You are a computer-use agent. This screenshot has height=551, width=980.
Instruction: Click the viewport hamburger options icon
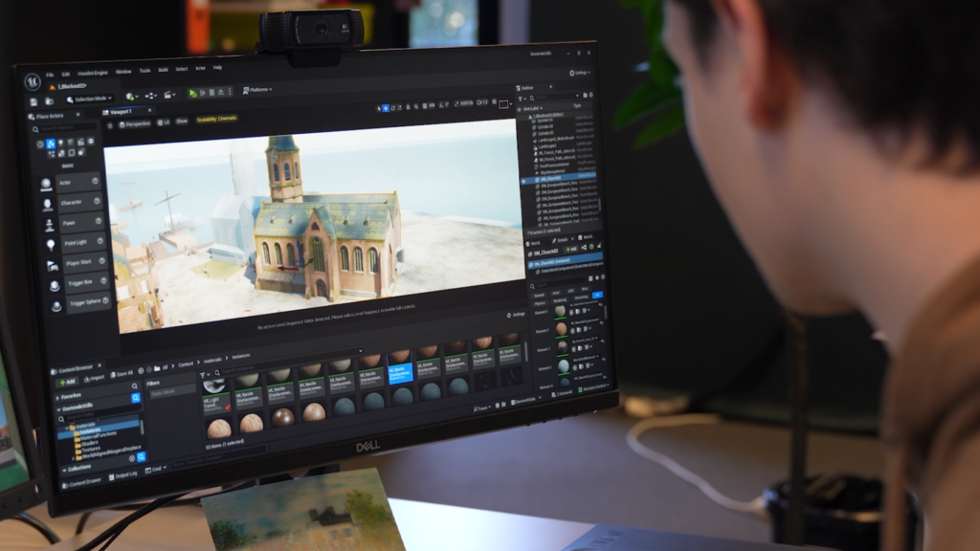[110, 125]
